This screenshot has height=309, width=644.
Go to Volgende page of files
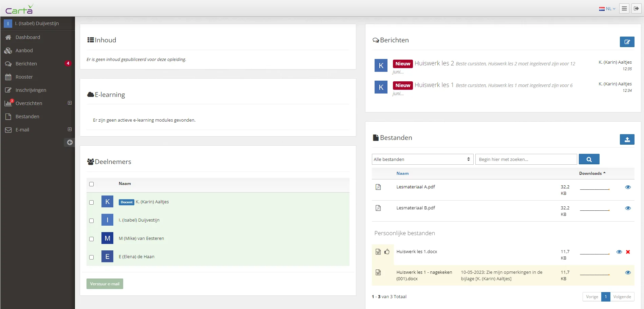tap(622, 296)
